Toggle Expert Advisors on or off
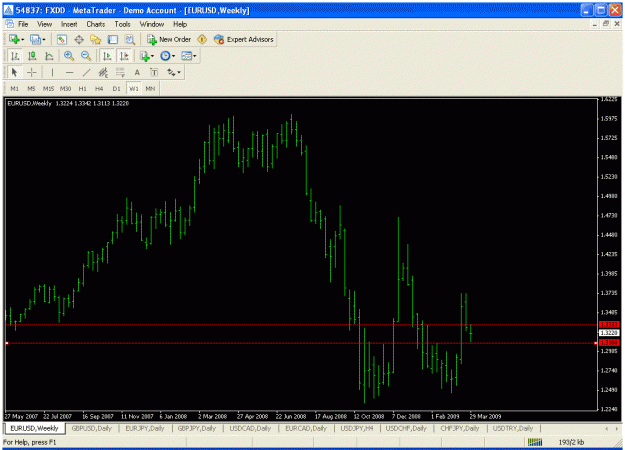This screenshot has width=625, height=450. pos(244,39)
